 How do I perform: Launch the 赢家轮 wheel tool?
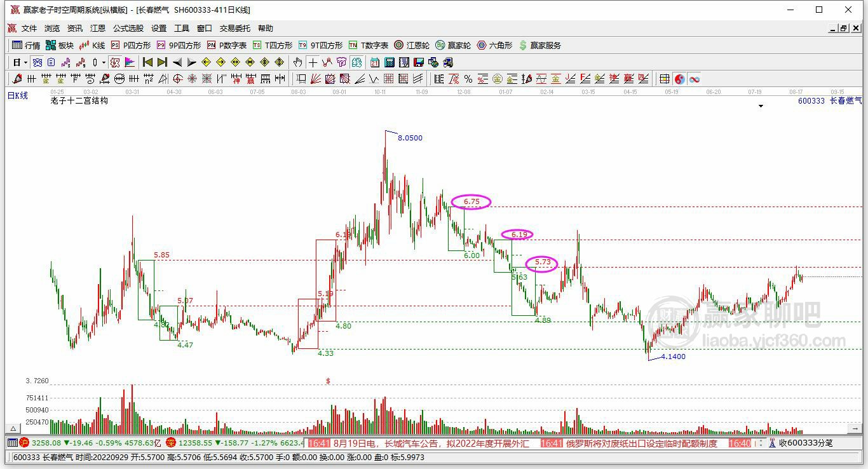(453, 45)
